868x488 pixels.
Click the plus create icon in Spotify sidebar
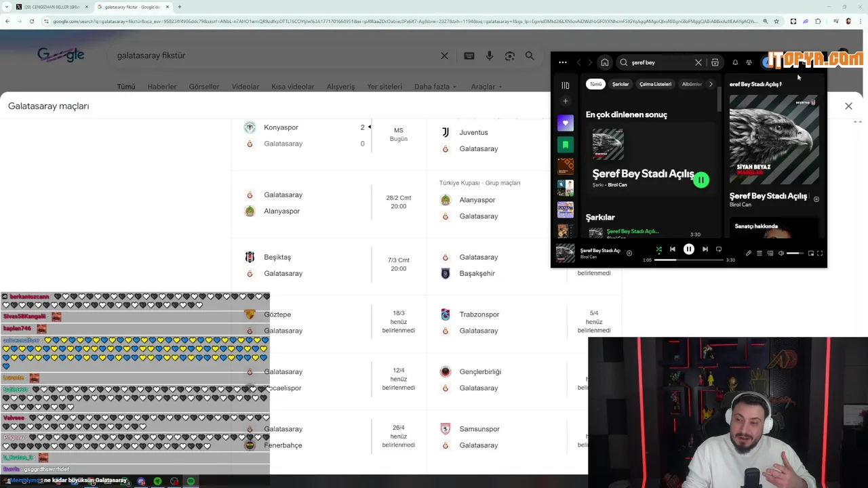click(x=566, y=101)
